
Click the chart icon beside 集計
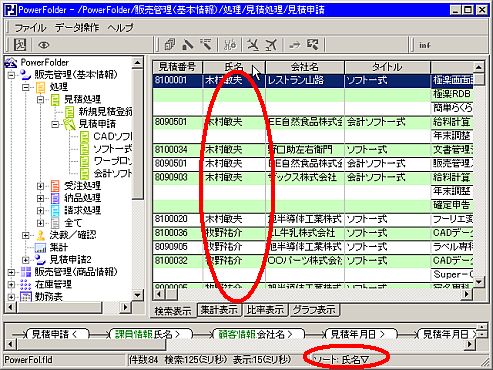tap(41, 248)
